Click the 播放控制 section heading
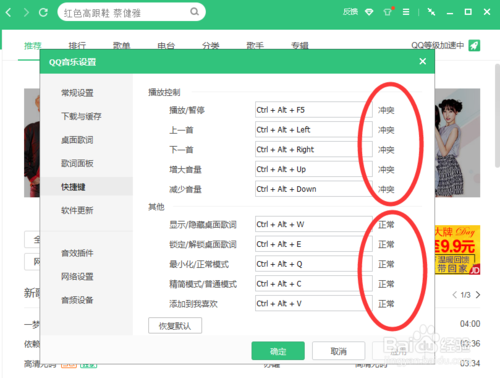 pos(164,92)
